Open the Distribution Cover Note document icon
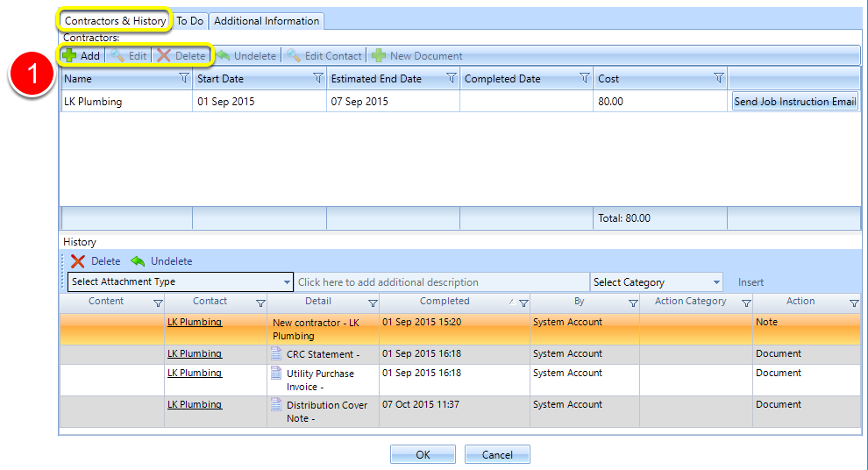Viewport: 868px width, 470px height. click(275, 404)
